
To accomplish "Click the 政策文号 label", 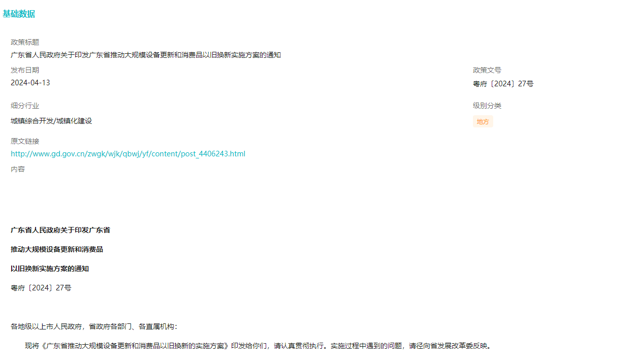I will coord(487,70).
